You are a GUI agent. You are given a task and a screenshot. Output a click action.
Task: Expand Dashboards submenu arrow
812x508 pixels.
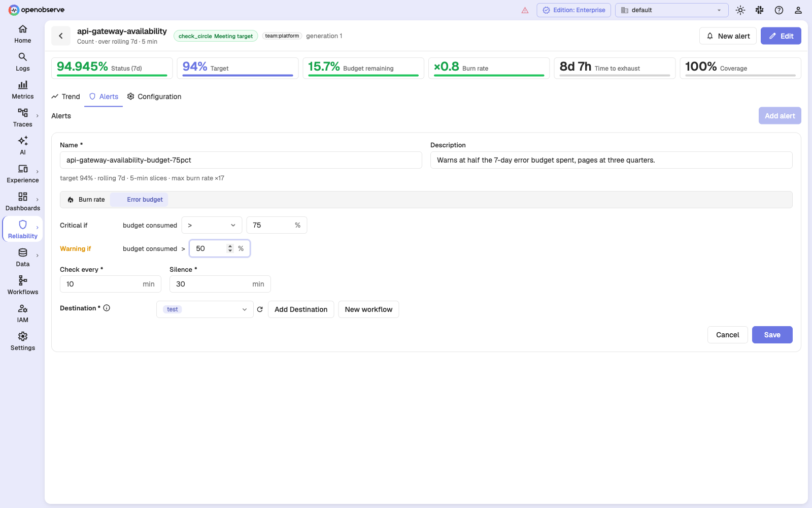tap(38, 200)
